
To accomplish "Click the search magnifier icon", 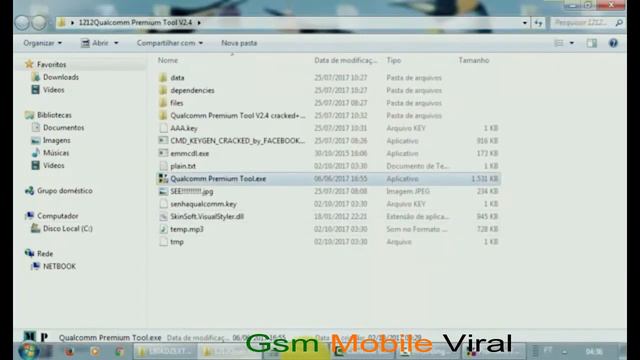I will [619, 23].
